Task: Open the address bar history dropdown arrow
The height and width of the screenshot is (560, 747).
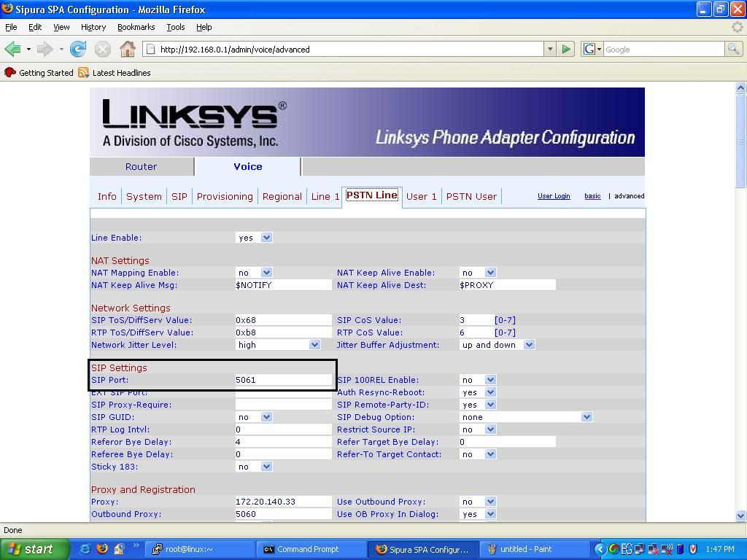Action: [550, 49]
